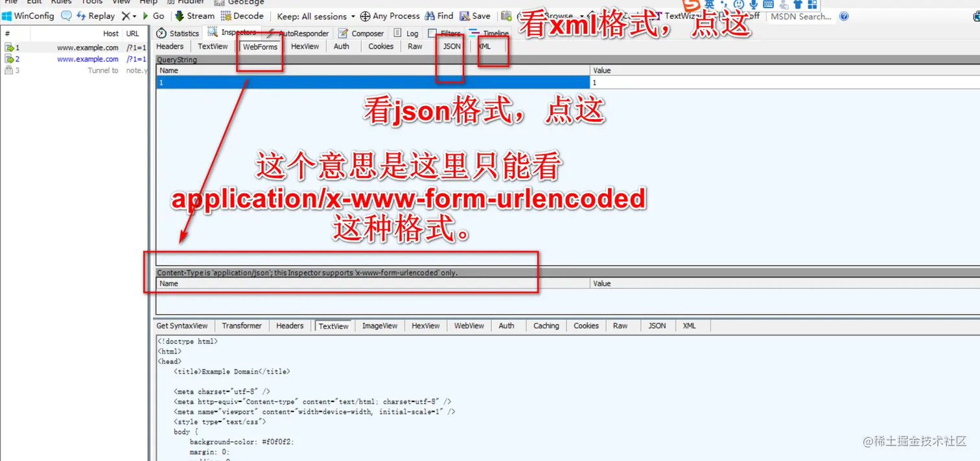
Task: Click the blue help question mark icon
Action: pyautogui.click(x=844, y=16)
